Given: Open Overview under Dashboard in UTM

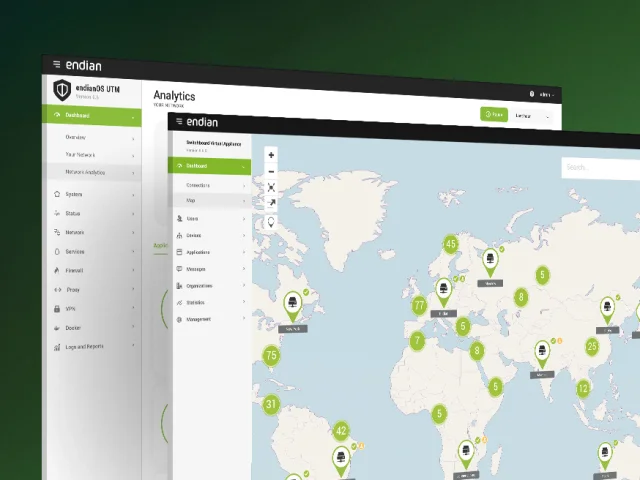Looking at the screenshot, I should 94,138.
